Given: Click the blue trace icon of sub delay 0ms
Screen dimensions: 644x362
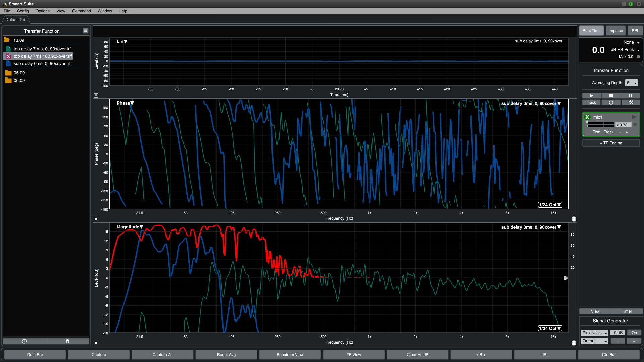Looking at the screenshot, I should click(x=8, y=63).
